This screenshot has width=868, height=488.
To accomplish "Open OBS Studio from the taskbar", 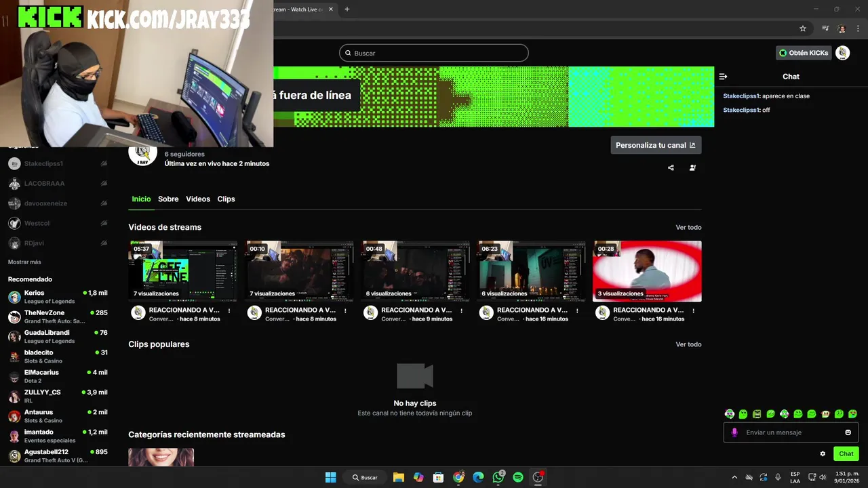I will [538, 477].
